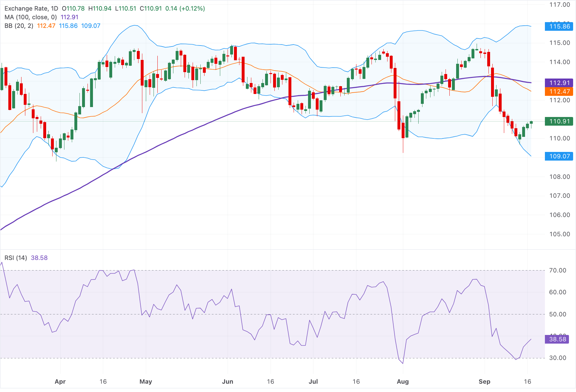
Task: Click the low value L110.51 in header
Action: click(x=126, y=9)
